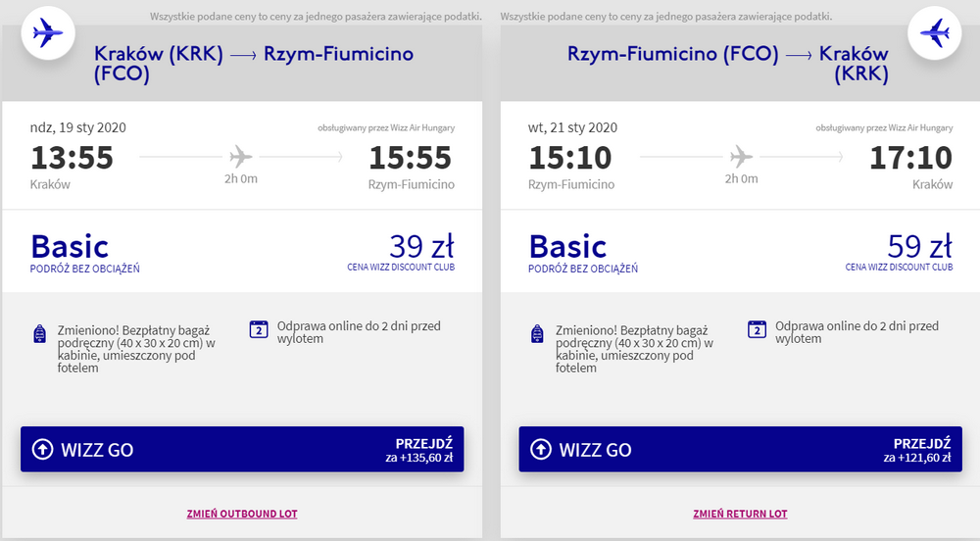Click the online check-in calendar icon for outbound flight
Image resolution: width=980 pixels, height=541 pixels.
259,329
